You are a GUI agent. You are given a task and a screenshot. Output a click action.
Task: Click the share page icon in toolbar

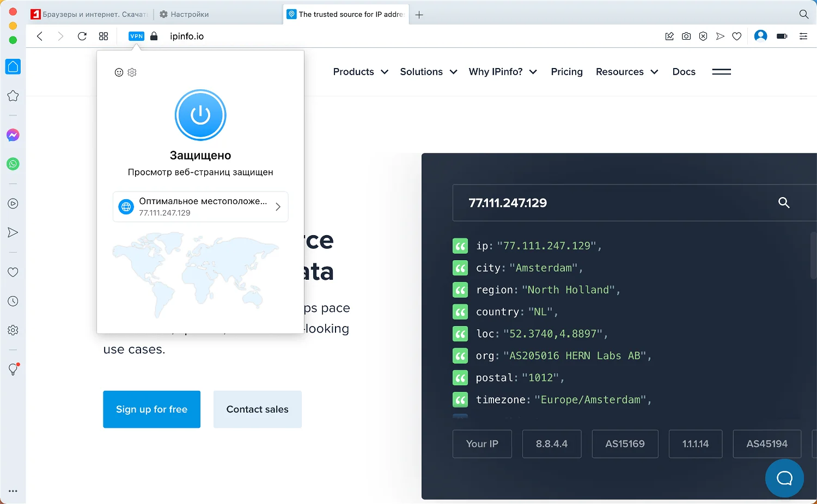[669, 36]
